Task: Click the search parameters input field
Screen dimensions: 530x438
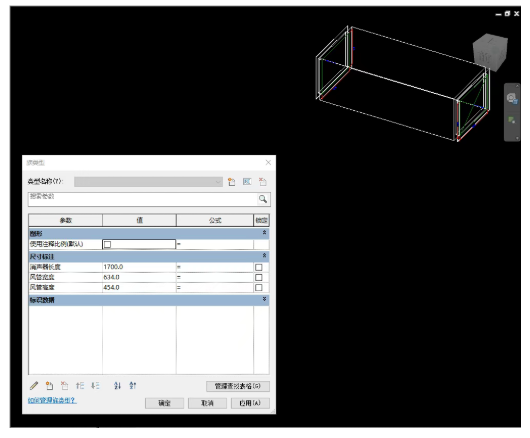Action: (142, 199)
